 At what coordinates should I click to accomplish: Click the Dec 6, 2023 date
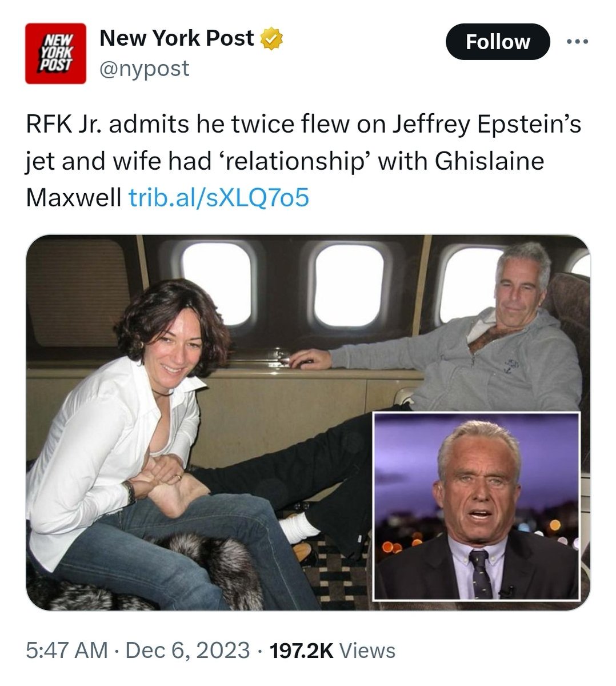tap(187, 651)
